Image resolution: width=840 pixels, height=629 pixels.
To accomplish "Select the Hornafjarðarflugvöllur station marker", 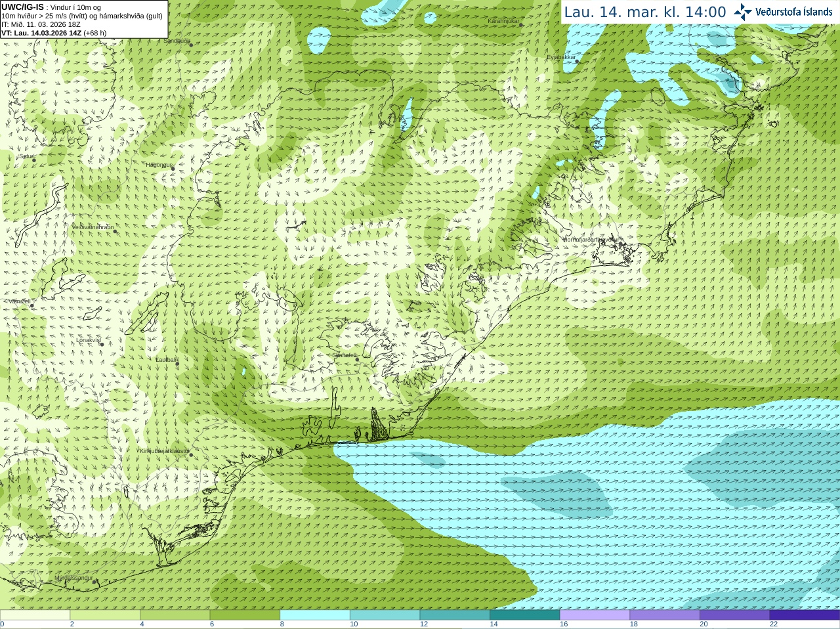I will tap(619, 244).
